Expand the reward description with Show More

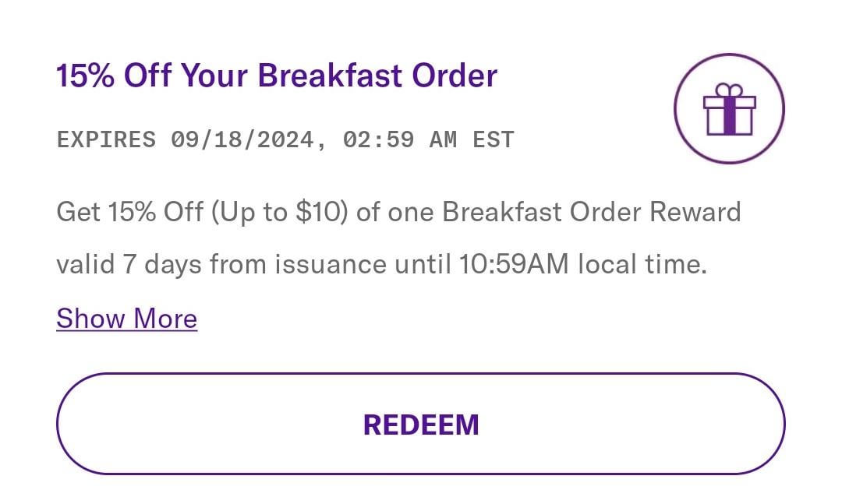click(x=126, y=319)
